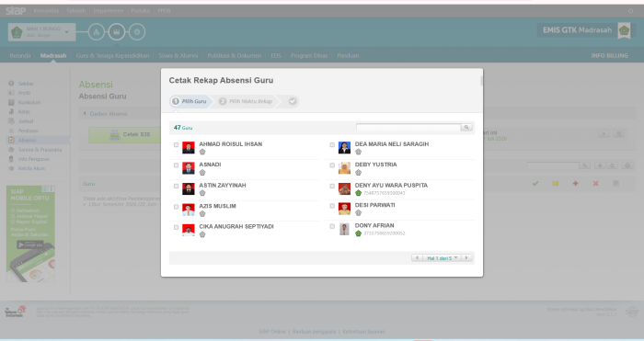Image resolution: width=644 pixels, height=341 pixels.
Task: Tick the checkbox for AZIS MUSLIM
Action: coord(177,207)
